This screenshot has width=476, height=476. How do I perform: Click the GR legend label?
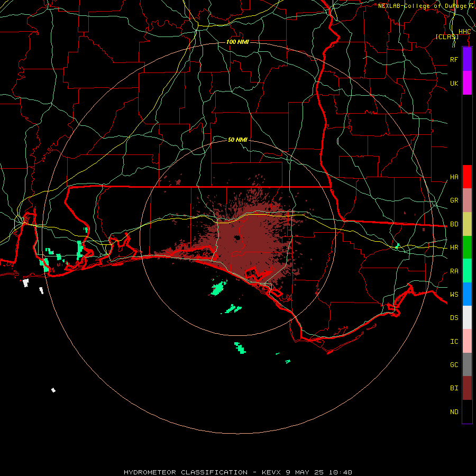[x=454, y=200]
